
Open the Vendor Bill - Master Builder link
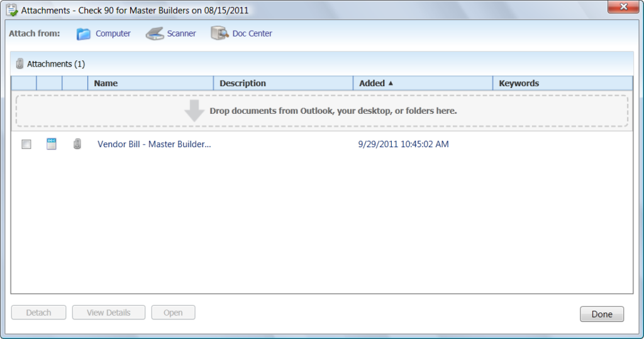coord(154,144)
